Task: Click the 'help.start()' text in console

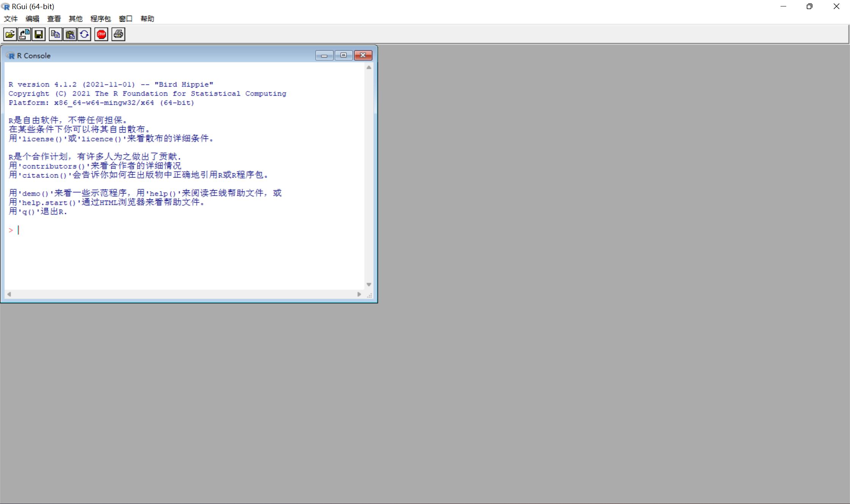Action: (x=49, y=203)
